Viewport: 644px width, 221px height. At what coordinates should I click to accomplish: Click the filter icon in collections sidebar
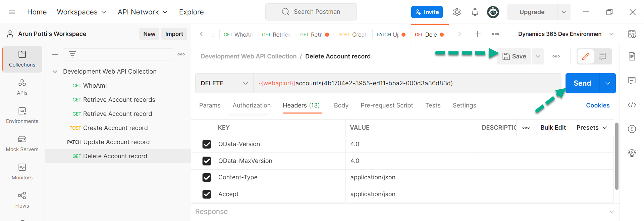(72, 54)
